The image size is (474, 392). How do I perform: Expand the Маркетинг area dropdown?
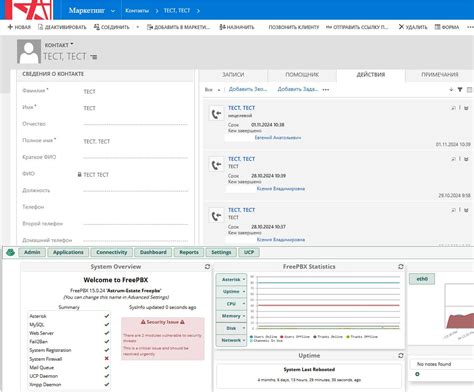113,11
